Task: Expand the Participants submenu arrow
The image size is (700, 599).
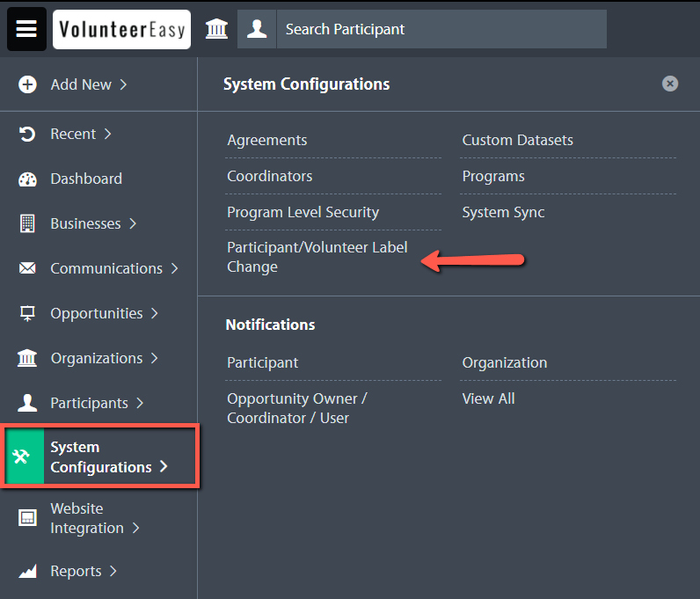Action: 140,403
